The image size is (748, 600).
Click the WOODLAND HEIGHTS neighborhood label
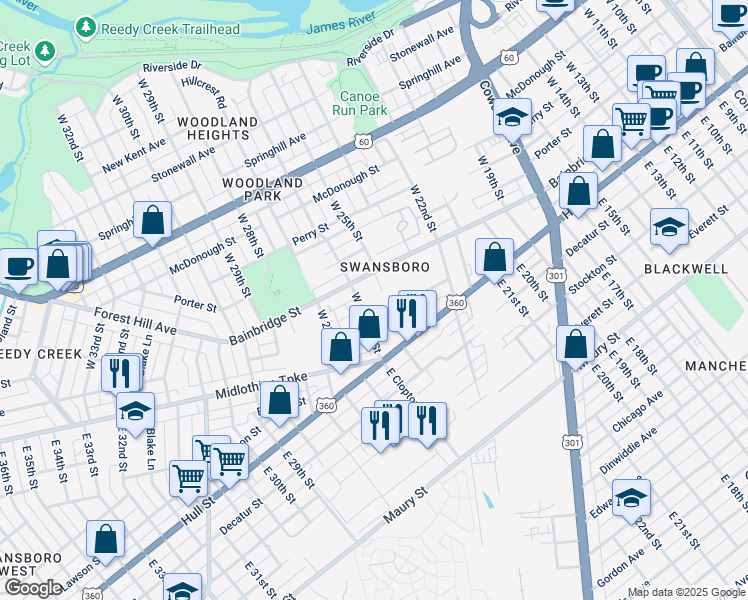[218, 129]
